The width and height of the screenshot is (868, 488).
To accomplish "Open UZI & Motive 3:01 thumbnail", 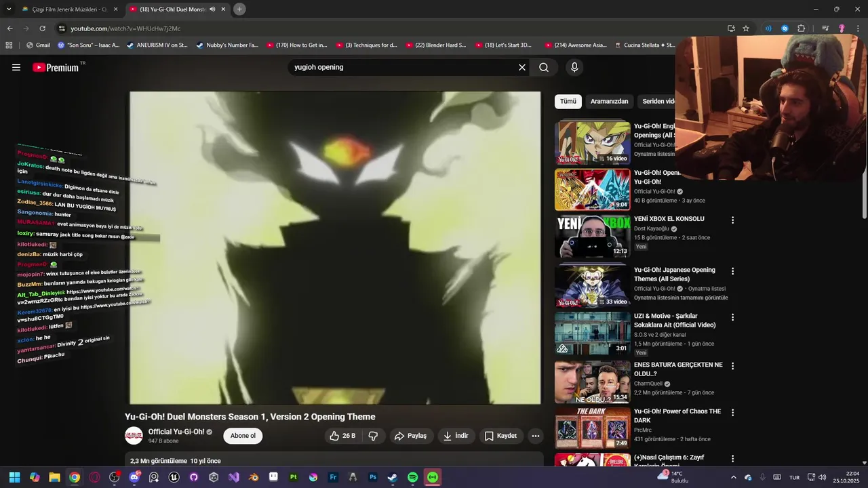I will click(x=593, y=333).
